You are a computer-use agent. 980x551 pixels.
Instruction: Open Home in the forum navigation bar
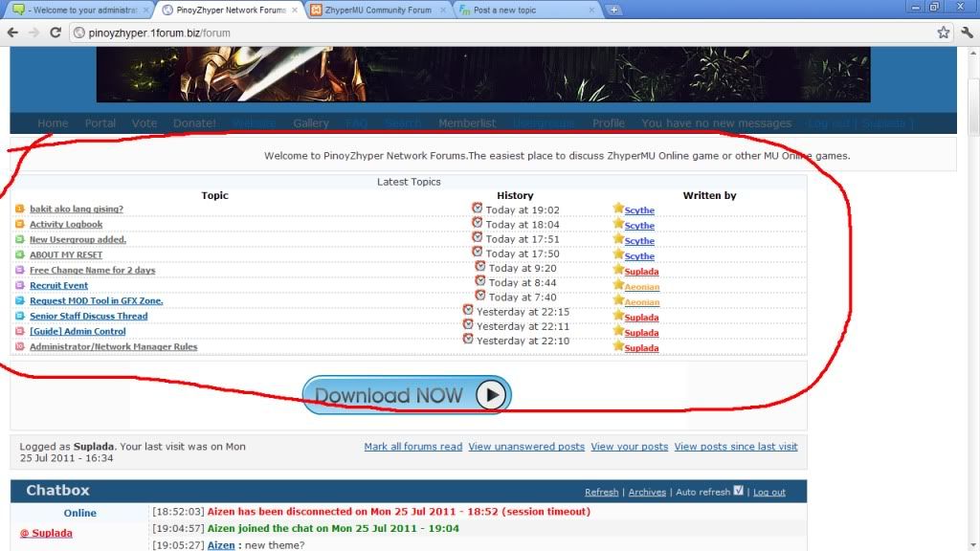click(53, 123)
